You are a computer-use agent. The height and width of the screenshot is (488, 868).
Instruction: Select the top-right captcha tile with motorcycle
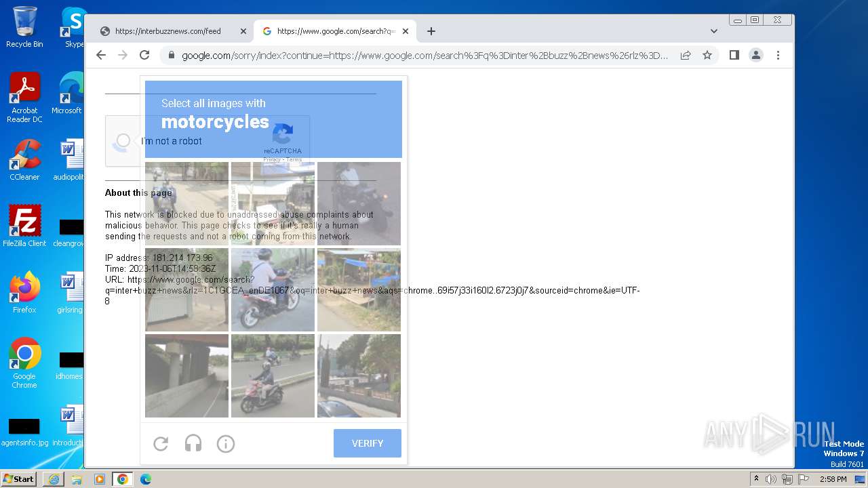pos(359,203)
